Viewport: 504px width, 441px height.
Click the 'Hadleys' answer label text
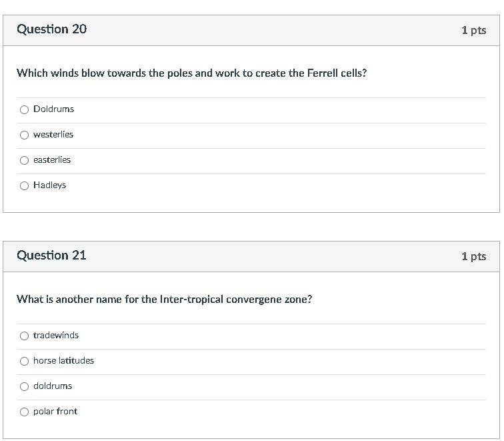pyautogui.click(x=50, y=185)
